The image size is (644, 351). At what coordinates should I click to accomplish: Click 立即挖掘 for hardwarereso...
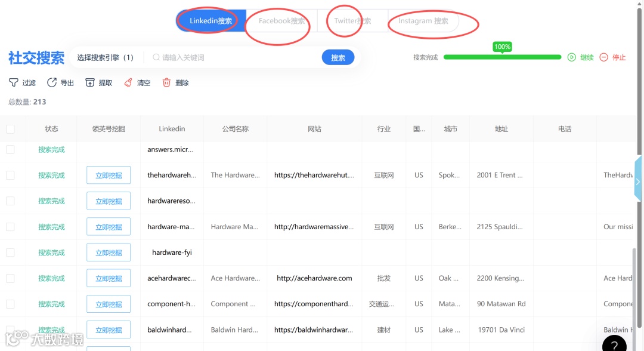click(109, 201)
